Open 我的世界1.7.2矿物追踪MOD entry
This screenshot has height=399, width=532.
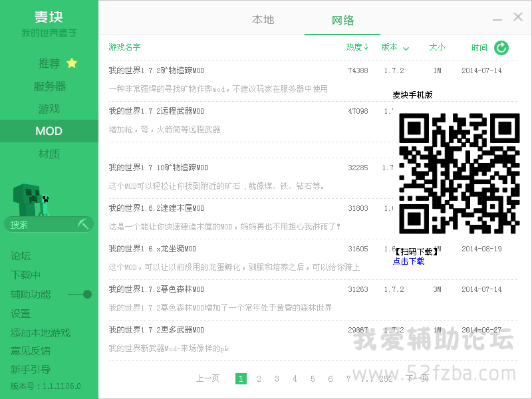(x=156, y=70)
